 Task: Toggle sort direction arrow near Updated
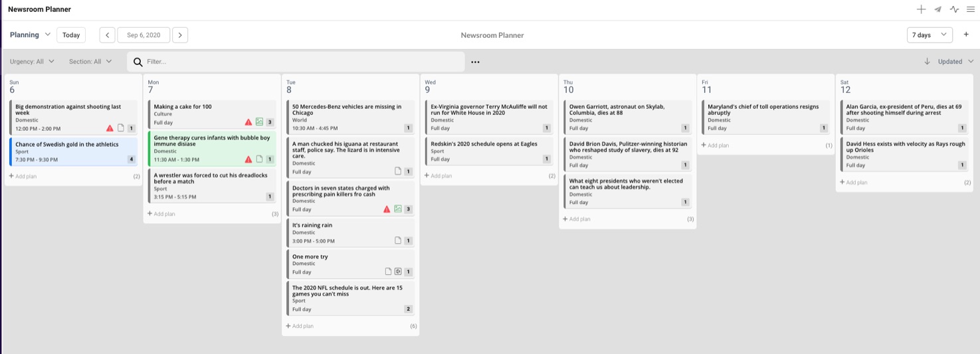pyautogui.click(x=927, y=62)
